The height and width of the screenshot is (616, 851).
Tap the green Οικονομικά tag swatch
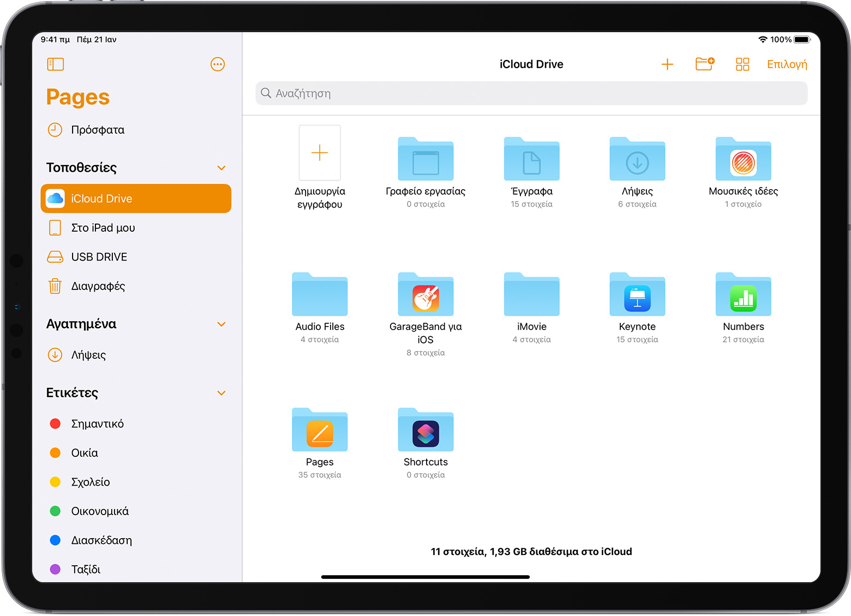pyautogui.click(x=55, y=511)
